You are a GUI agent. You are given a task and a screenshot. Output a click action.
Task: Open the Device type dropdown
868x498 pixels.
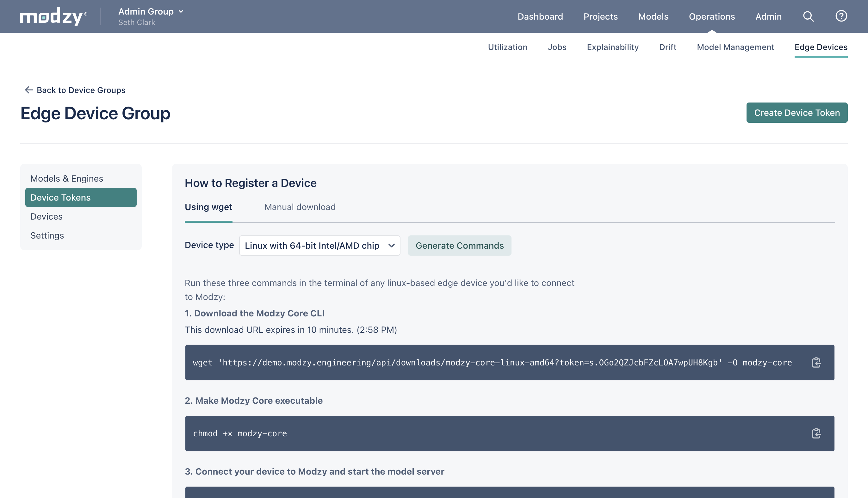click(x=319, y=246)
